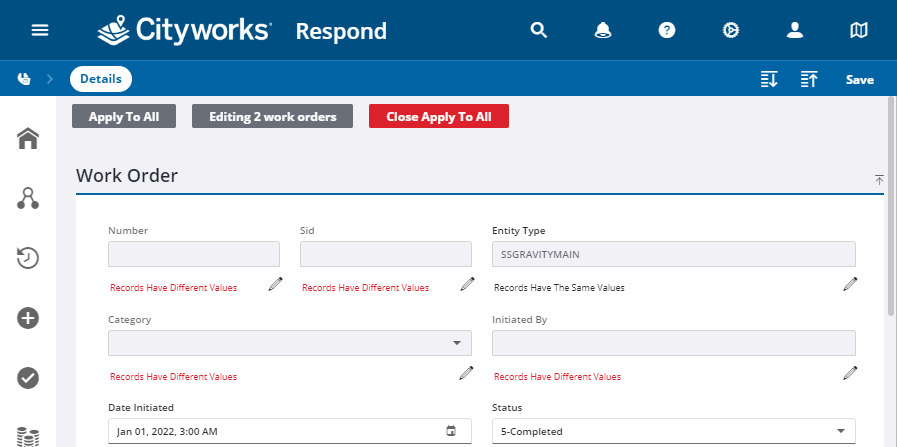The width and height of the screenshot is (897, 447).
Task: Click the plus create sidebar icon
Action: click(x=28, y=318)
